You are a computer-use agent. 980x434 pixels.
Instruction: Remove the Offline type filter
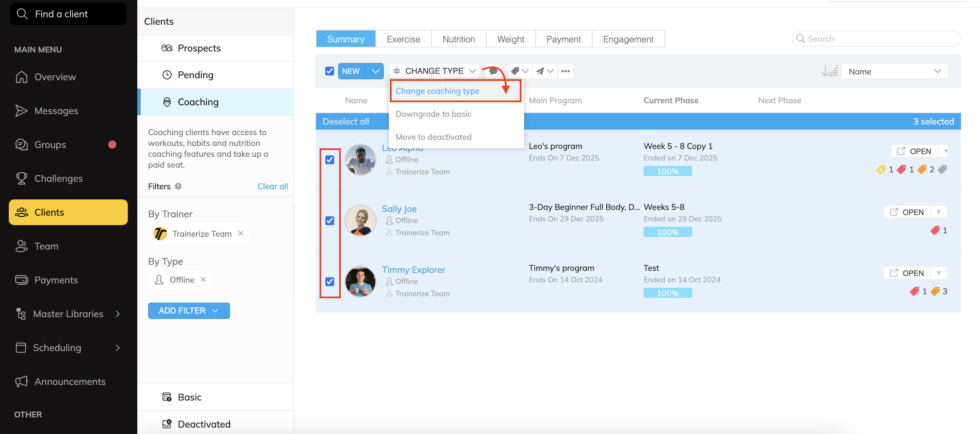204,279
